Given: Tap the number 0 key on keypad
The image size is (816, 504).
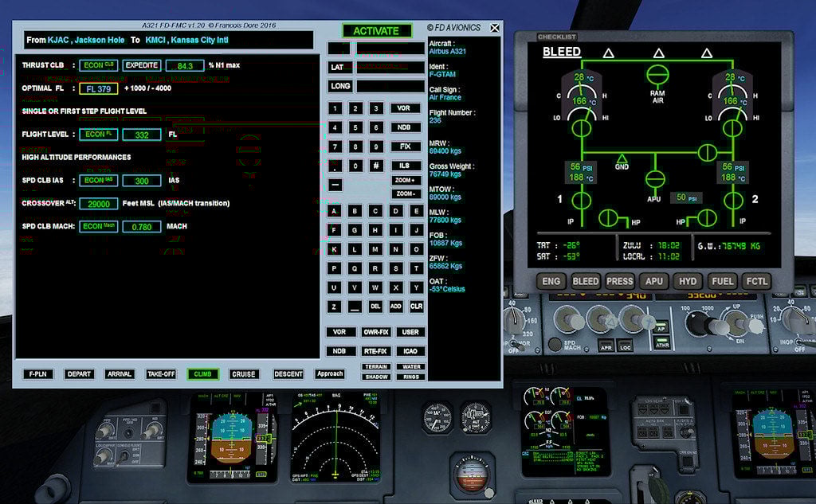Looking at the screenshot, I should tap(355, 166).
